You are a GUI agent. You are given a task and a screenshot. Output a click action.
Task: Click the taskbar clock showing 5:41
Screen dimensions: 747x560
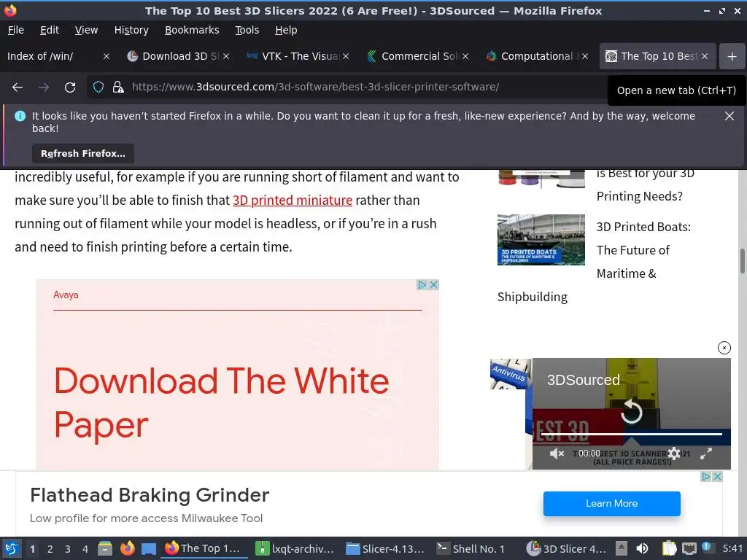coord(732,548)
